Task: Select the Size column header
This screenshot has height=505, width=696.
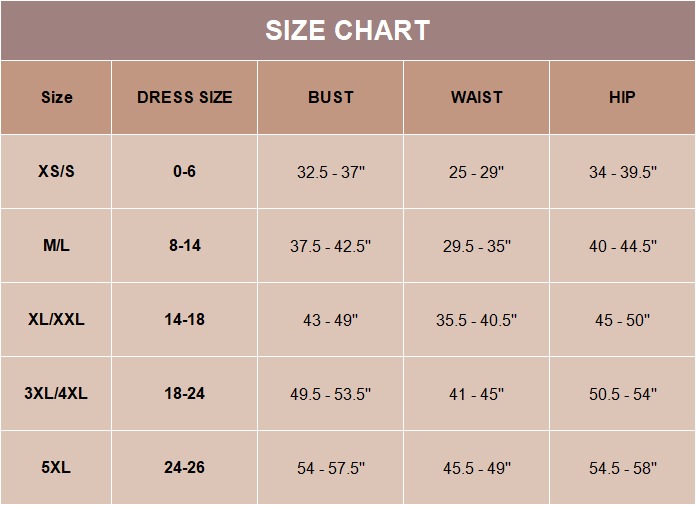Action: click(x=56, y=98)
